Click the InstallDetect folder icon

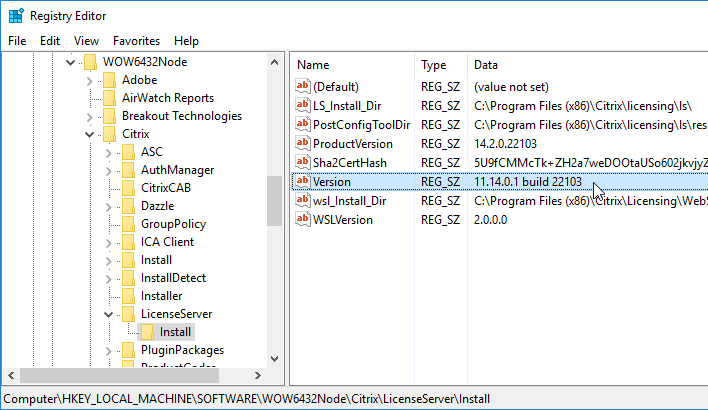click(x=128, y=278)
